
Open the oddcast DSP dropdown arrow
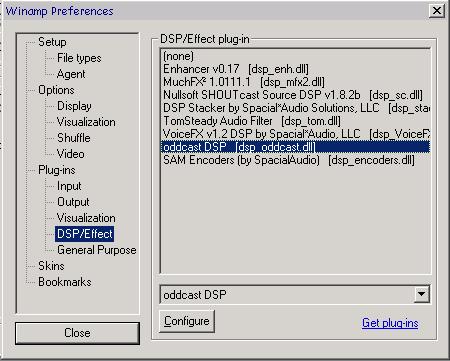click(421, 294)
